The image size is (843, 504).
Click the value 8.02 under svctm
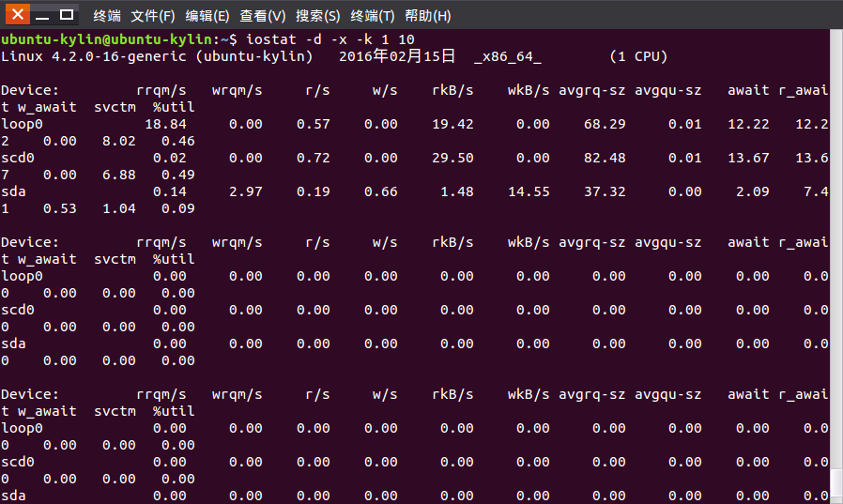[x=119, y=141]
